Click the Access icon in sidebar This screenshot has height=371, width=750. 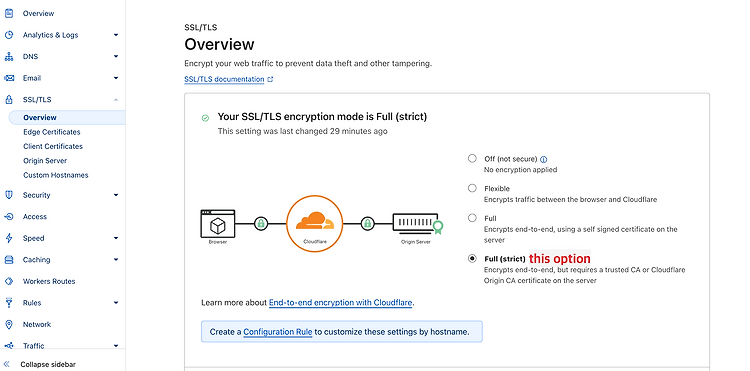9,217
